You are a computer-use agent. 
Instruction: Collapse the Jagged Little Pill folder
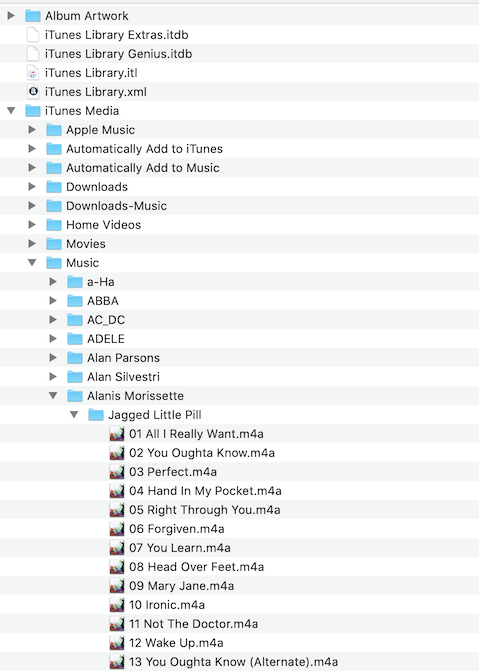(74, 415)
